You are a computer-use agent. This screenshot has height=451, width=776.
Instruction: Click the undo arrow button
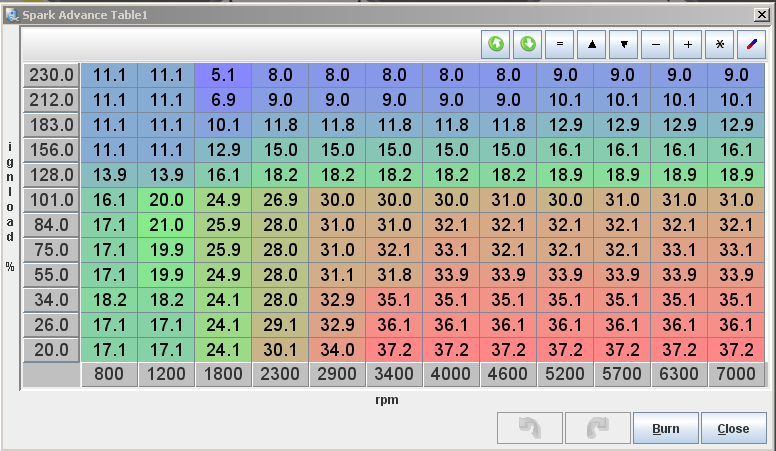[530, 428]
